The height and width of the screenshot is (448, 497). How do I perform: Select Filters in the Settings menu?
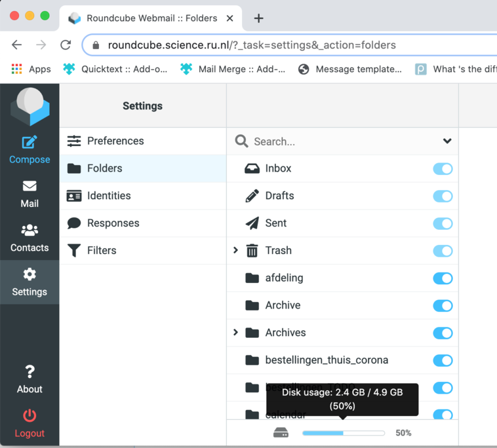pyautogui.click(x=101, y=250)
